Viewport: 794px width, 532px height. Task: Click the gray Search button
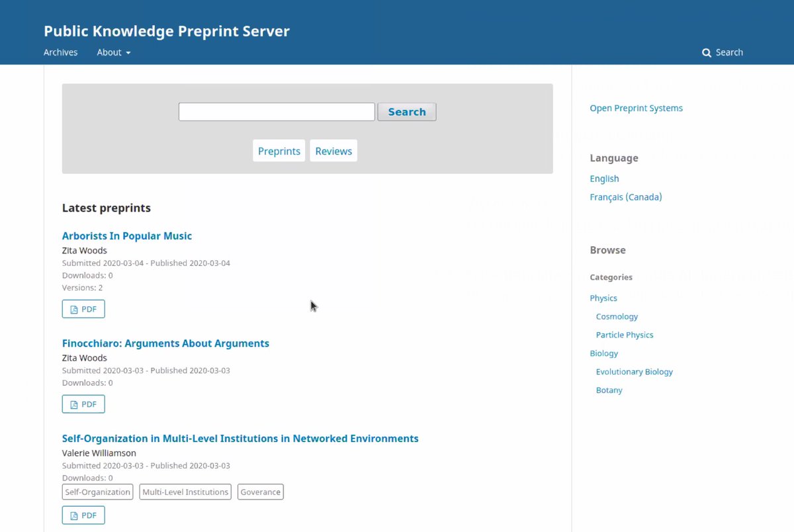pyautogui.click(x=407, y=112)
